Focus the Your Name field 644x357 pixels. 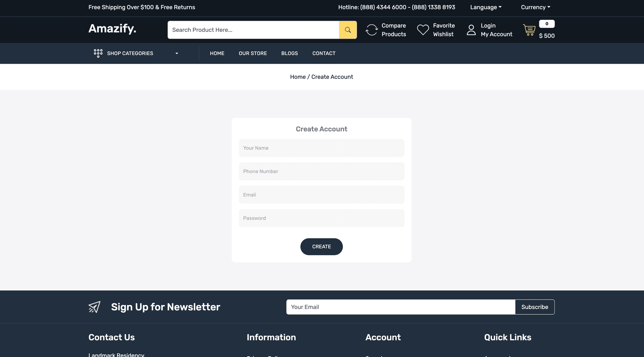[321, 148]
